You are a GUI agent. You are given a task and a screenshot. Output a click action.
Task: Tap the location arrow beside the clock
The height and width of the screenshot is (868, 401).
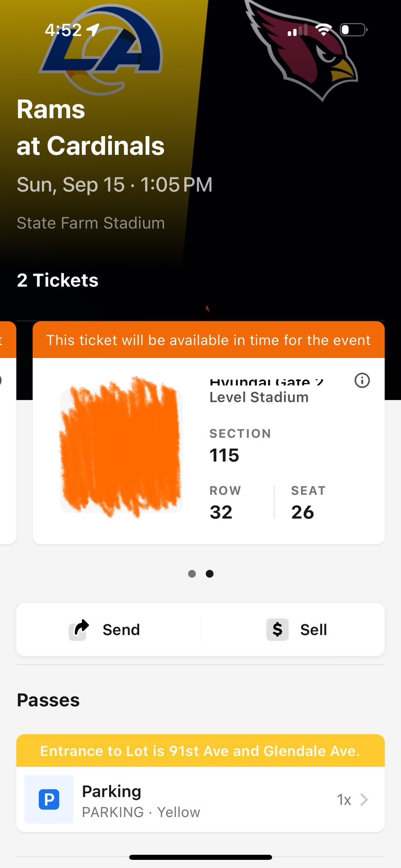pyautogui.click(x=93, y=30)
